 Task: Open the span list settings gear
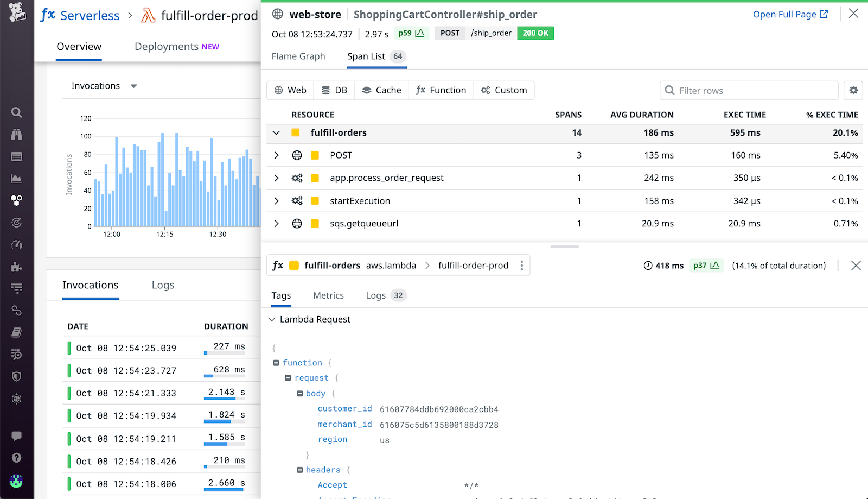tap(853, 90)
